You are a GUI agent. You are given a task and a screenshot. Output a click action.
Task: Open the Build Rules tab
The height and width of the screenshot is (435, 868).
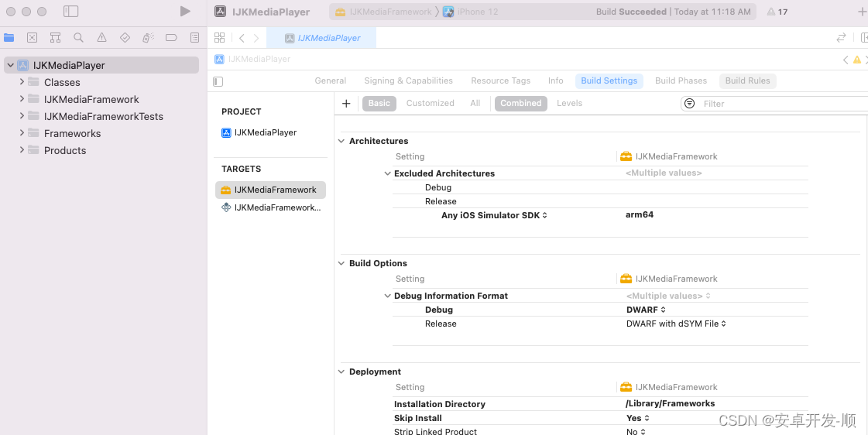(747, 80)
